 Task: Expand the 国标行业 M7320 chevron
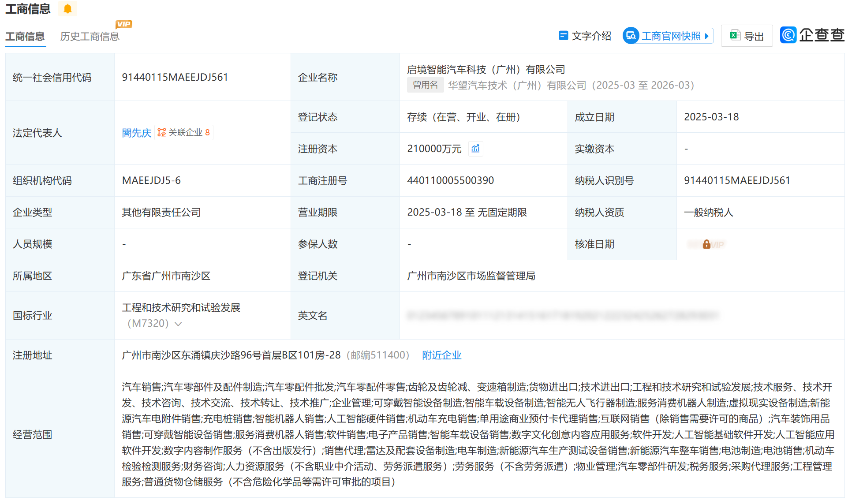(179, 324)
